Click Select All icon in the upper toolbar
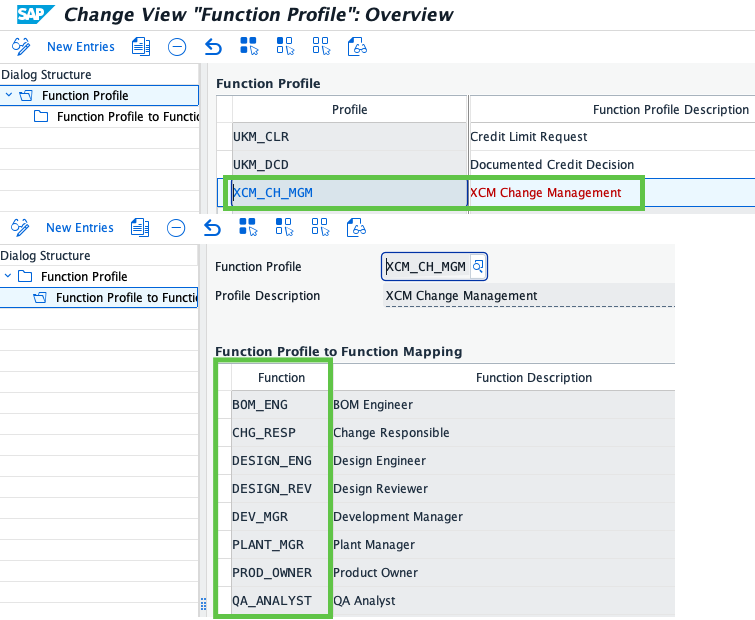The height and width of the screenshot is (620, 755). click(249, 47)
